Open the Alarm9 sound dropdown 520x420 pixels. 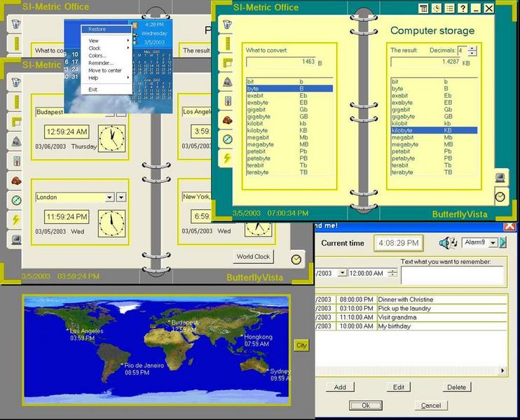pos(493,243)
